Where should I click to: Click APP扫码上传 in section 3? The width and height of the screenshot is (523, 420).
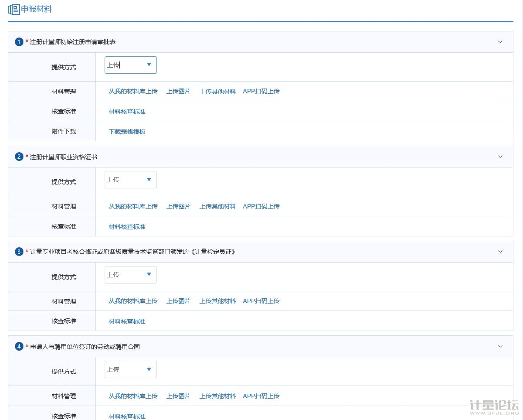click(x=261, y=301)
